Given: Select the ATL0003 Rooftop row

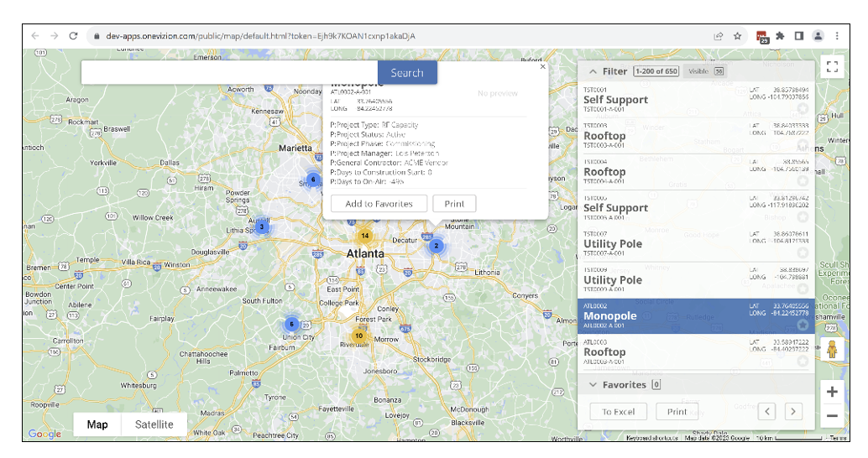Looking at the screenshot, I should tap(696, 351).
